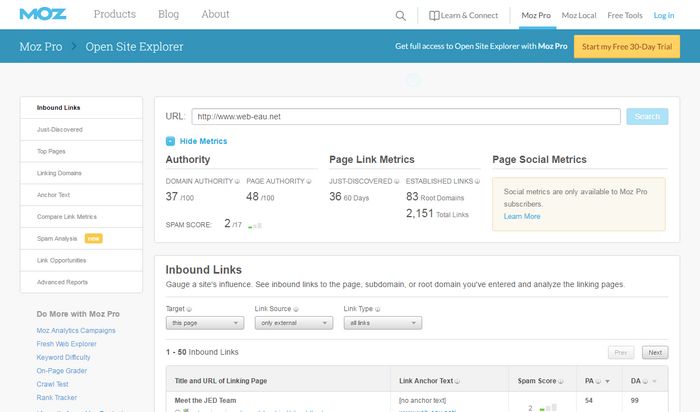Image resolution: width=700 pixels, height=412 pixels.
Task: Click the Open Site Explorer breadcrumb
Action: coord(134,46)
